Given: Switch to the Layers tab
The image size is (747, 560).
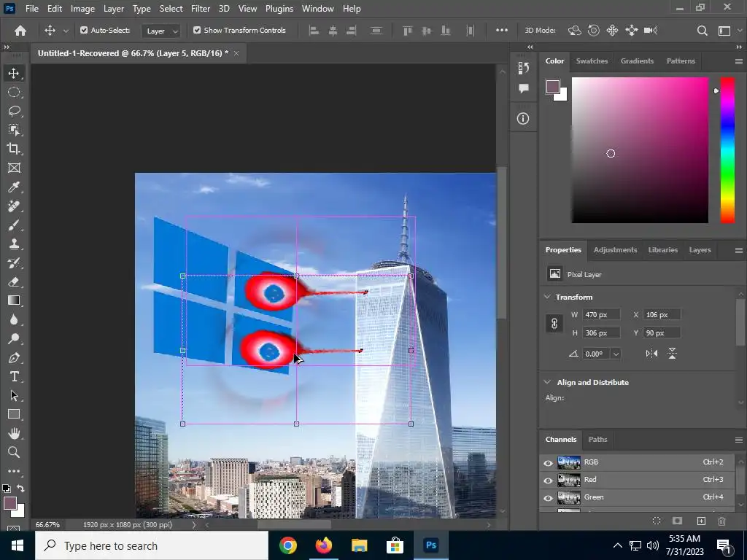Looking at the screenshot, I should click(x=700, y=250).
